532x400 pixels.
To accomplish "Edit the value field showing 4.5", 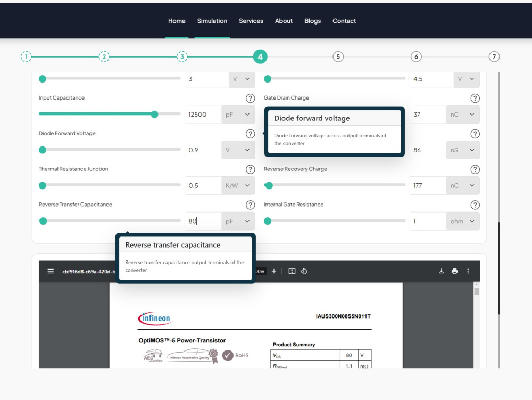I will 431,79.
